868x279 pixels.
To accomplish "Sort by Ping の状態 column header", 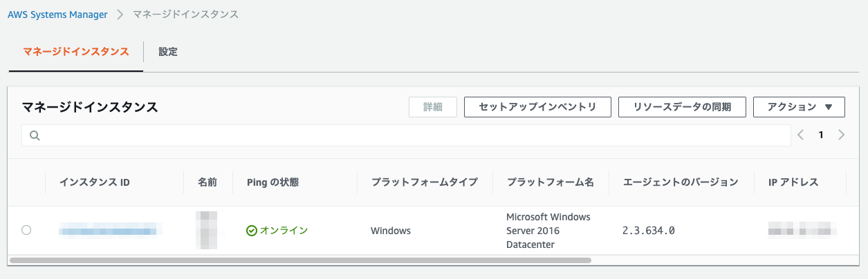I will pos(273,182).
